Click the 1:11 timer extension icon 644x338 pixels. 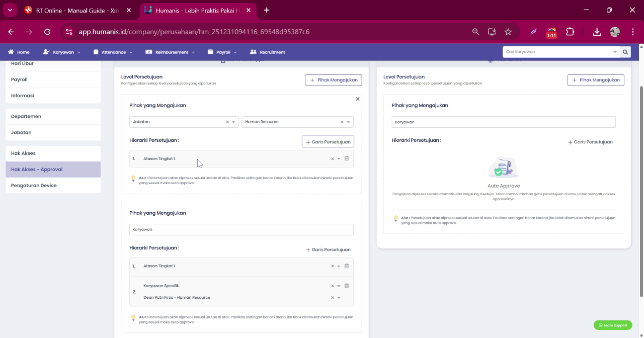tap(552, 32)
